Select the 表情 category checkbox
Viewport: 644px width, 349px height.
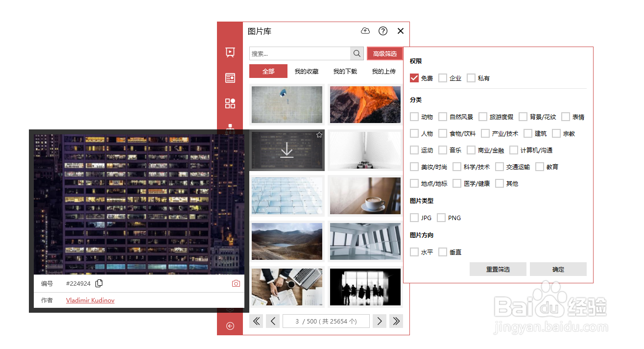pos(566,117)
